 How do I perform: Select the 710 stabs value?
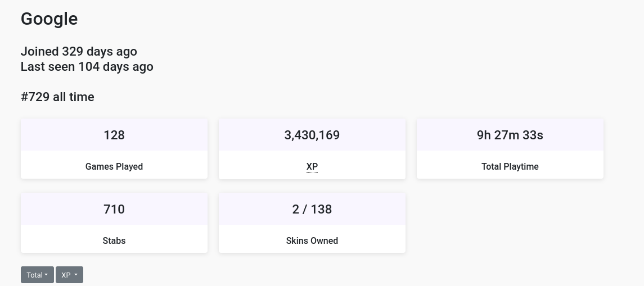(114, 209)
